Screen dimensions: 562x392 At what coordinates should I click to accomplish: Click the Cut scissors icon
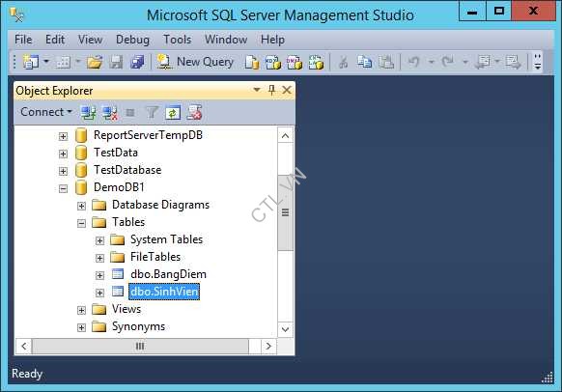344,62
